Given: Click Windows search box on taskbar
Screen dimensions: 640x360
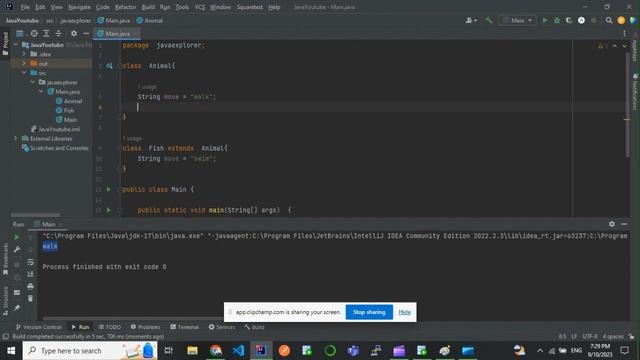Looking at the screenshot, I should [x=90, y=351].
